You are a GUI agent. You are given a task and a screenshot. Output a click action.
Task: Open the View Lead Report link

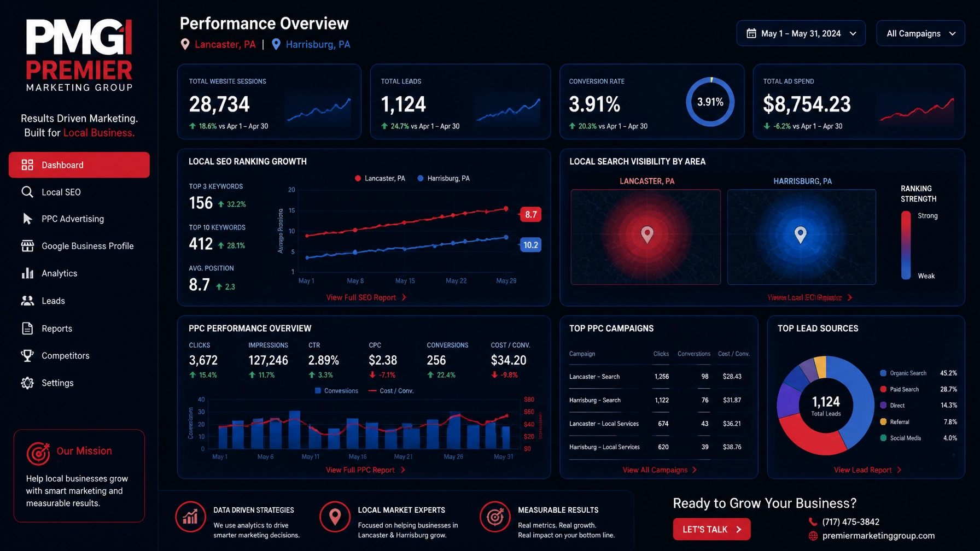(867, 470)
